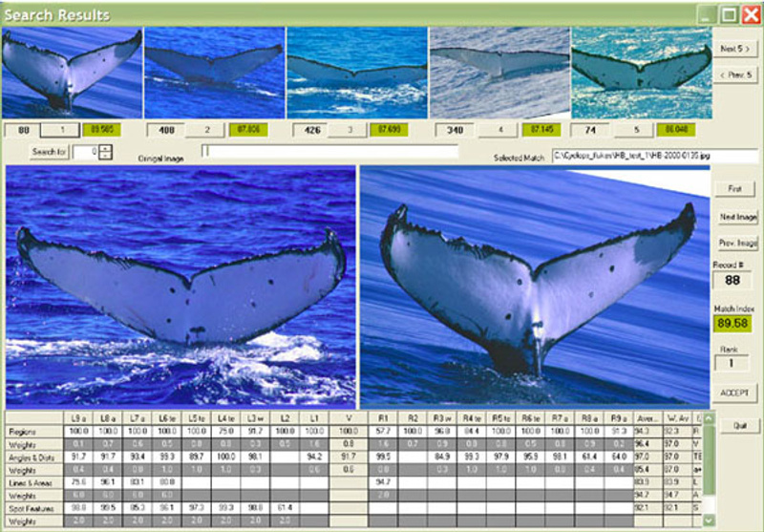Click the match score 87.806 for record 408
This screenshot has width=764, height=532.
coord(248,130)
